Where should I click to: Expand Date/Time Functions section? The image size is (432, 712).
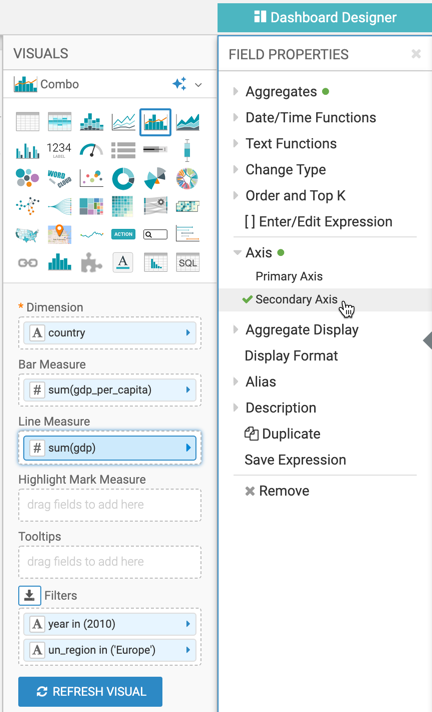click(x=235, y=117)
